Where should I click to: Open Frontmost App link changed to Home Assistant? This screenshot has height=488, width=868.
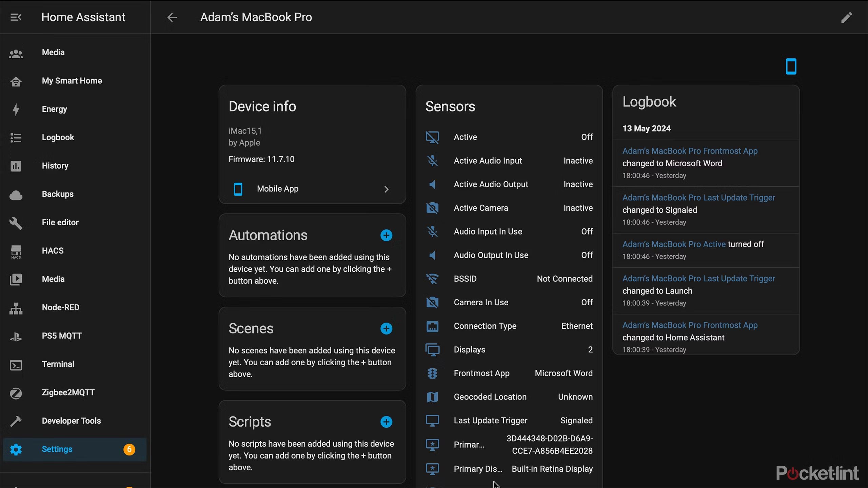click(x=690, y=325)
